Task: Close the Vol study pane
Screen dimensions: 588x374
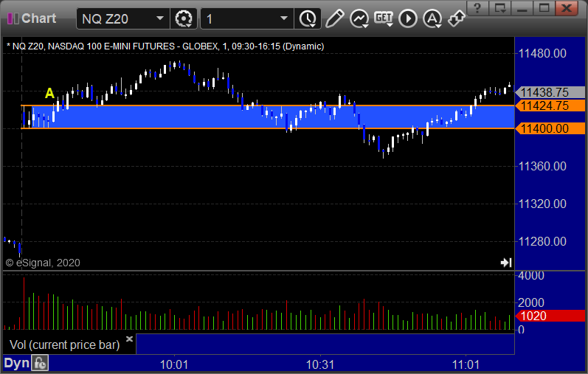Action: point(129,339)
